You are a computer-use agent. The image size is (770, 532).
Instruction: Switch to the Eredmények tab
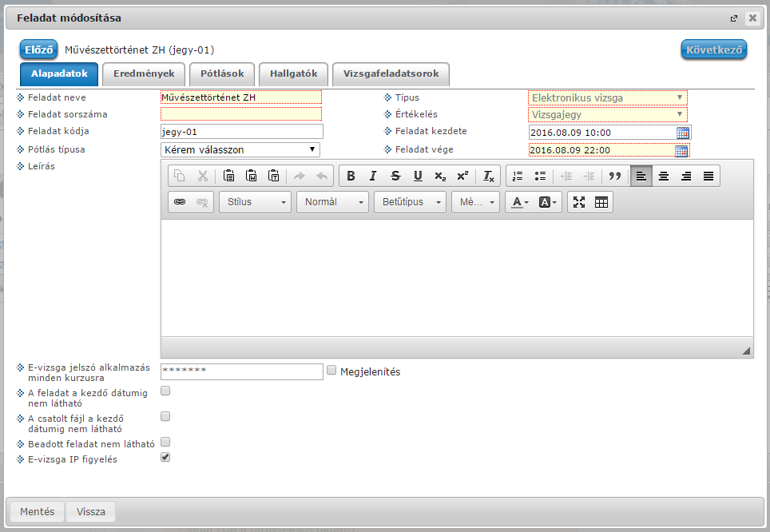point(144,74)
